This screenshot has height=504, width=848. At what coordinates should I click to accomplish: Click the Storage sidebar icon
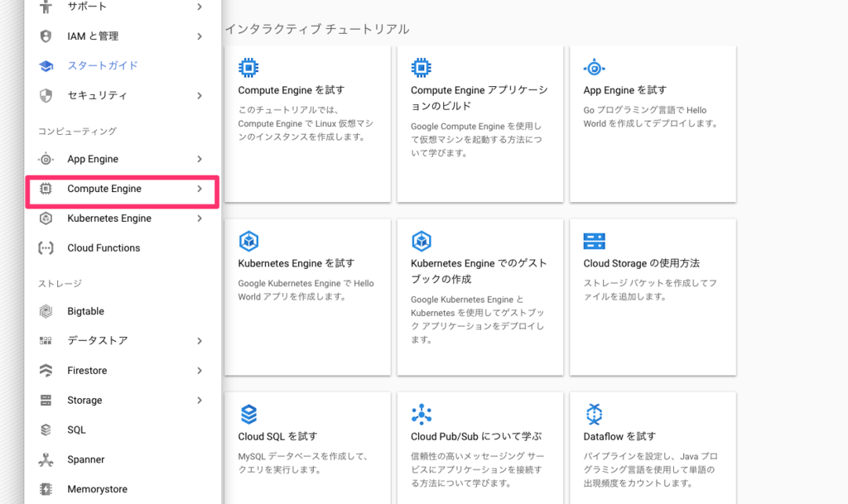point(46,401)
